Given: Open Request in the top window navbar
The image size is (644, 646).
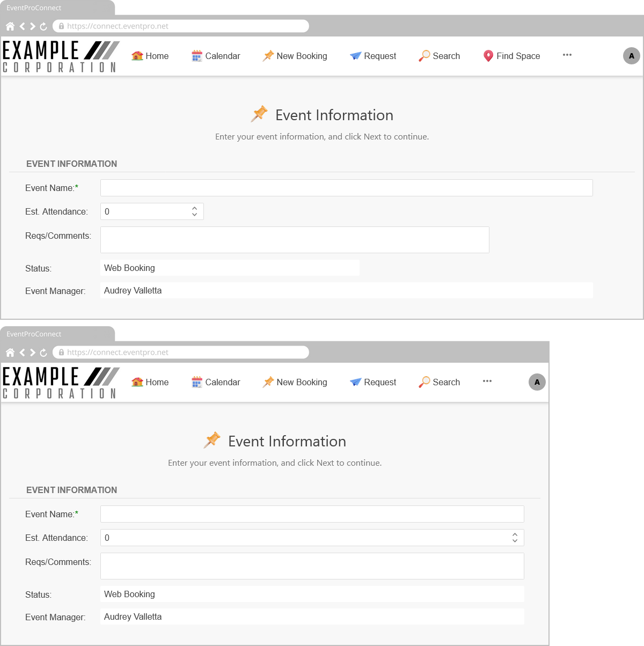Looking at the screenshot, I should pos(373,56).
